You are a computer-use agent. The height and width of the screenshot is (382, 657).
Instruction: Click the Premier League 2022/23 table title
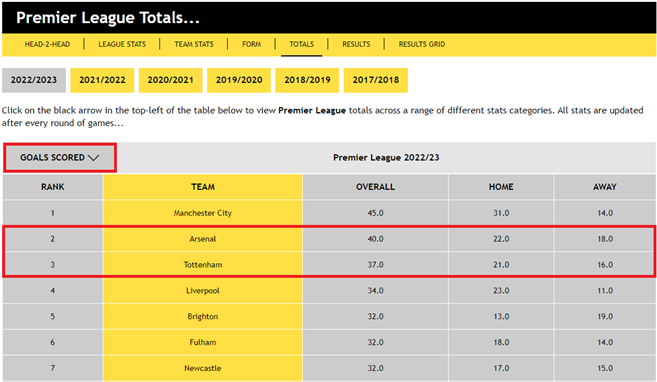[x=386, y=157]
